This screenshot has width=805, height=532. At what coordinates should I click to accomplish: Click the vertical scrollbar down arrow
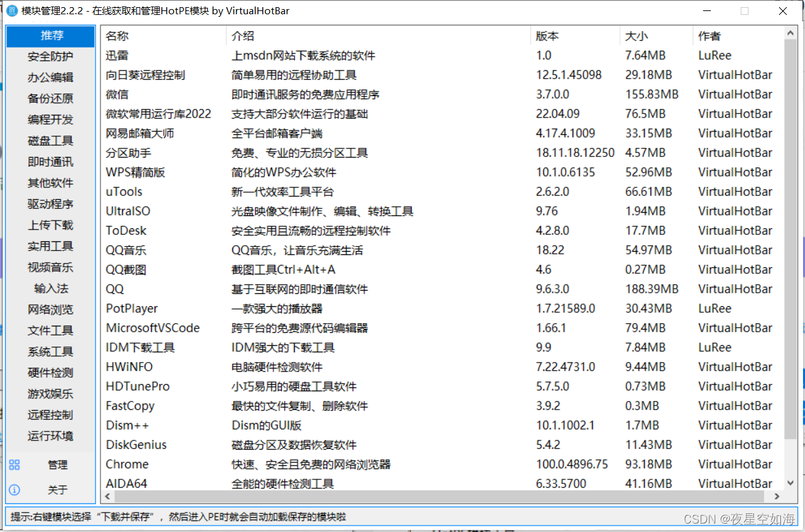[x=790, y=483]
